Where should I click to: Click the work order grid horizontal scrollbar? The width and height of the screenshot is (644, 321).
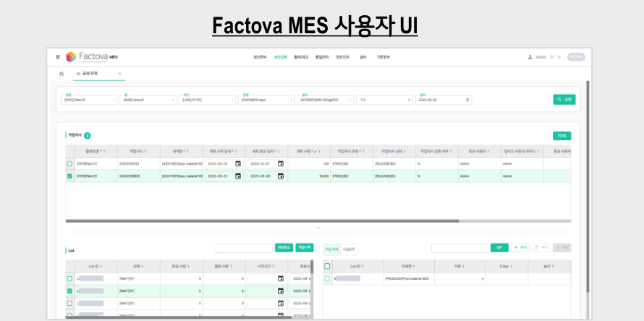click(x=262, y=221)
